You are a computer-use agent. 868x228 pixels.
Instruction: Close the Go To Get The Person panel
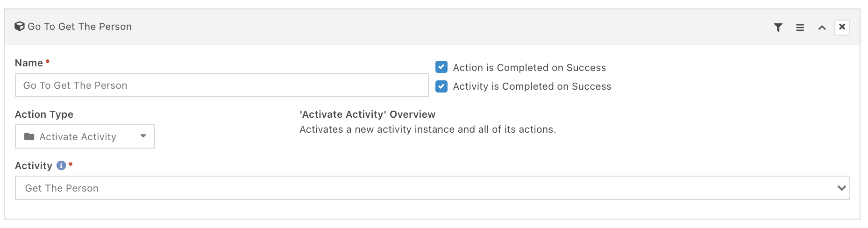[x=842, y=27]
